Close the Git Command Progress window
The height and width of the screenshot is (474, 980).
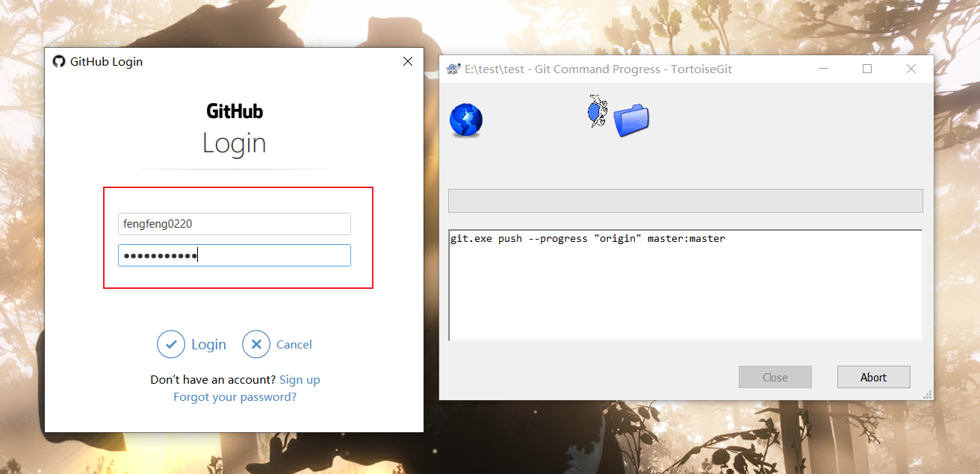point(911,69)
